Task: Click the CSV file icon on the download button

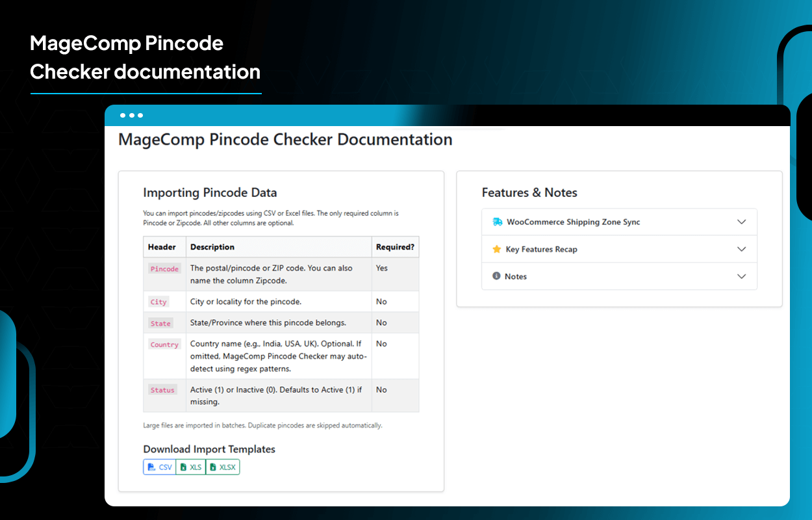Action: click(151, 467)
